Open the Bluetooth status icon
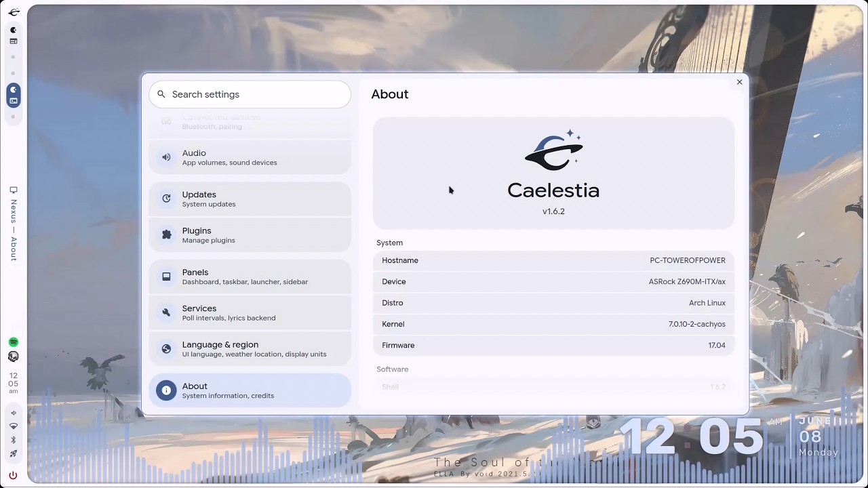 [13, 441]
